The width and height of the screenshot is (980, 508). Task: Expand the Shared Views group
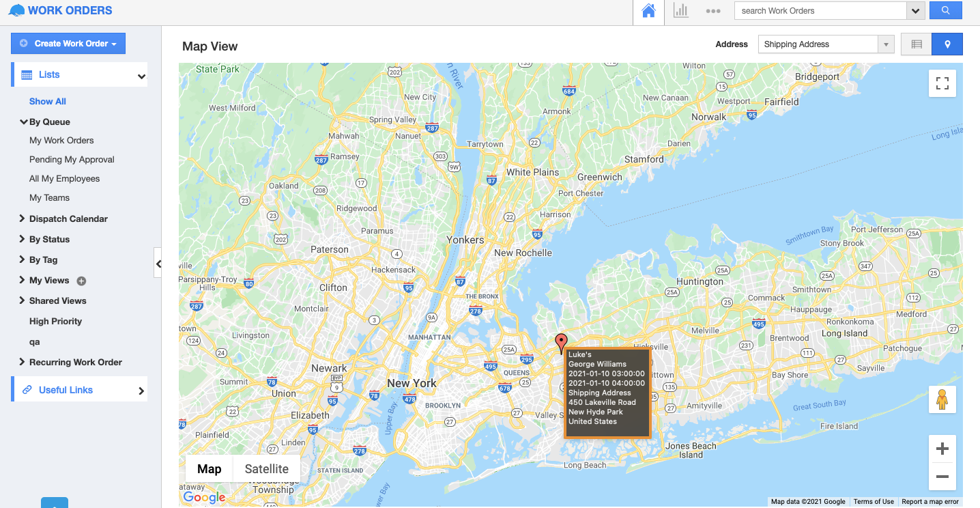23,300
